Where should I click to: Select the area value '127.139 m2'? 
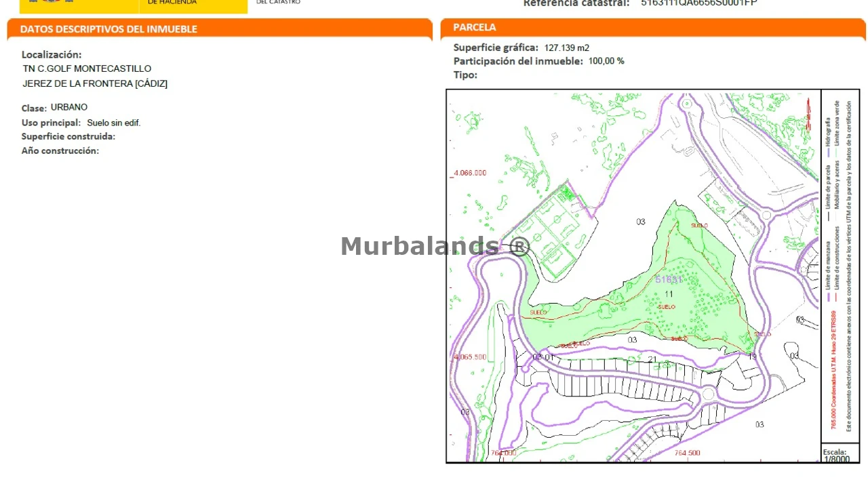point(567,47)
